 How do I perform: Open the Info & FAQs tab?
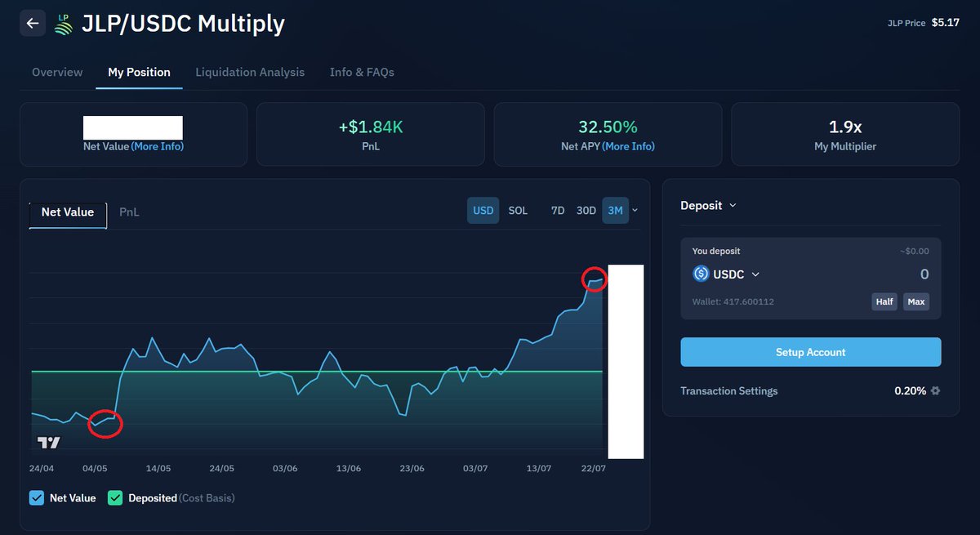(362, 72)
